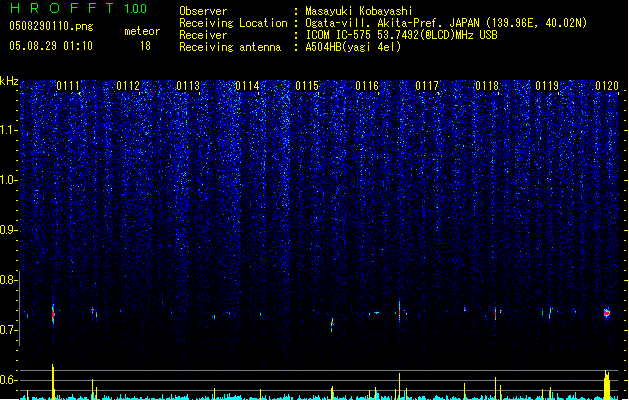The height and width of the screenshot is (400, 629).
Task: Click the 0.7 kHz axis label
Action: point(9,330)
